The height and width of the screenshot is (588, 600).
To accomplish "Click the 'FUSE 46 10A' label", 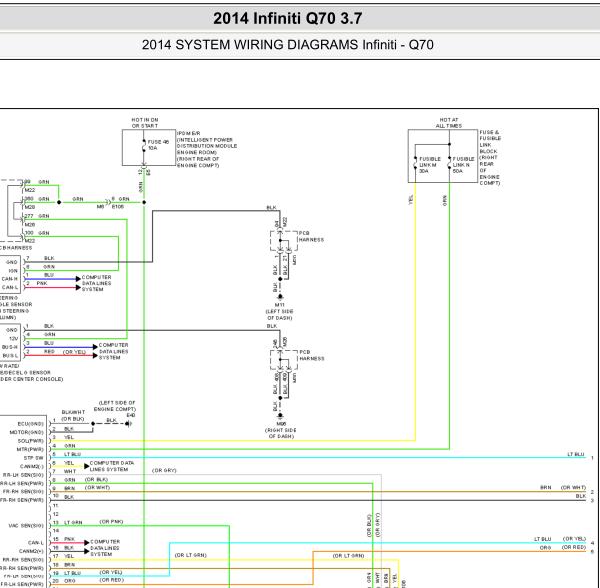I will pos(158,145).
